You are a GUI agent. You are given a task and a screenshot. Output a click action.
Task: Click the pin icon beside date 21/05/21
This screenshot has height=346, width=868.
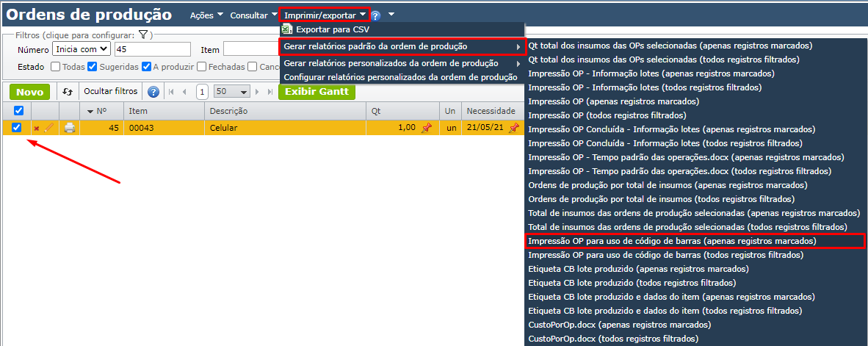pyautogui.click(x=514, y=128)
